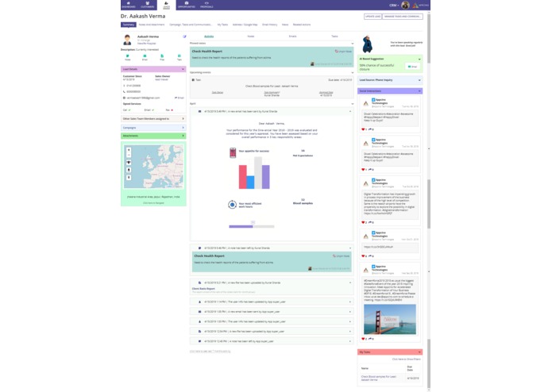Open the Golden Gate bridge image thumbnail
This screenshot has width=552, height=392.
[x=390, y=319]
